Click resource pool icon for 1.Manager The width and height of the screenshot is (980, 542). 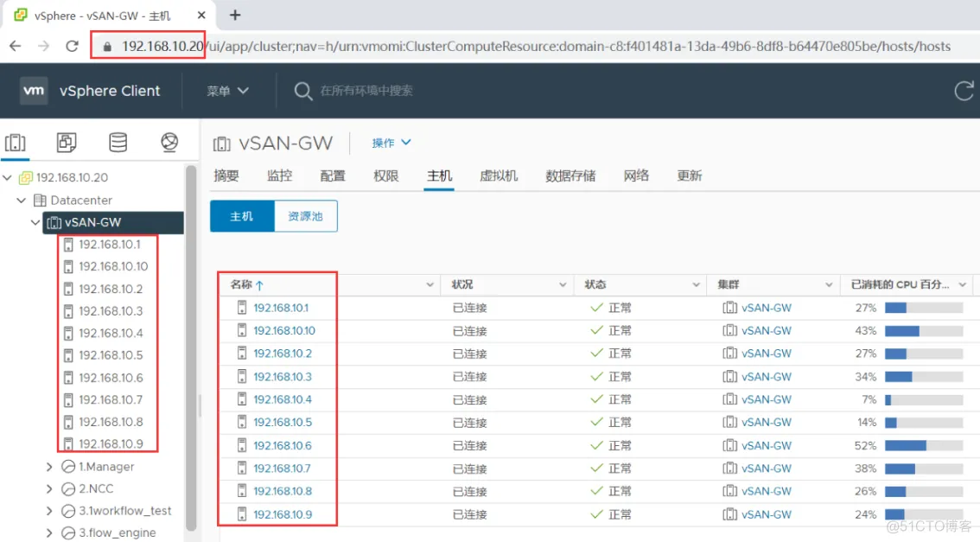[68, 466]
